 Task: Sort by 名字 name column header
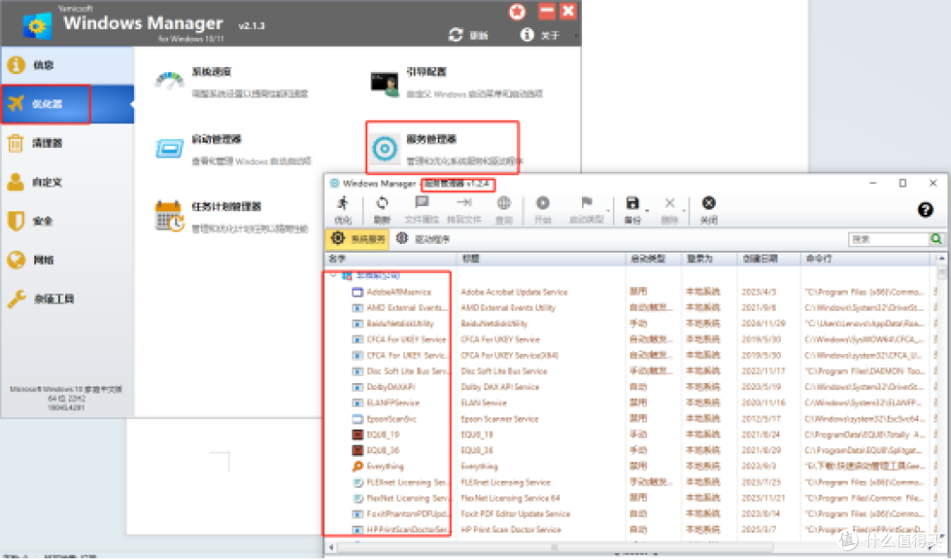click(x=391, y=259)
